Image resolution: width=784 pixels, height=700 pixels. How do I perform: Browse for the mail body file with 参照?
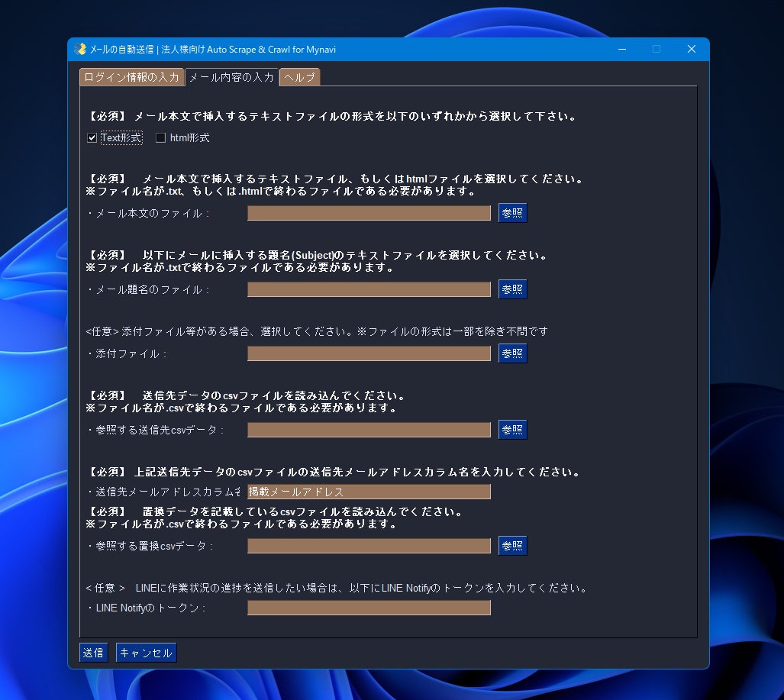[512, 213]
